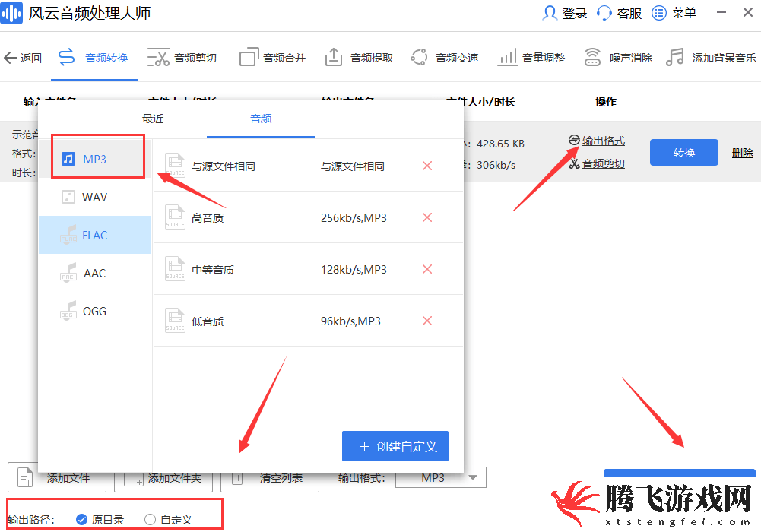Click the MP3 music note icon
This screenshot has height=532, width=761.
pyautogui.click(x=68, y=159)
